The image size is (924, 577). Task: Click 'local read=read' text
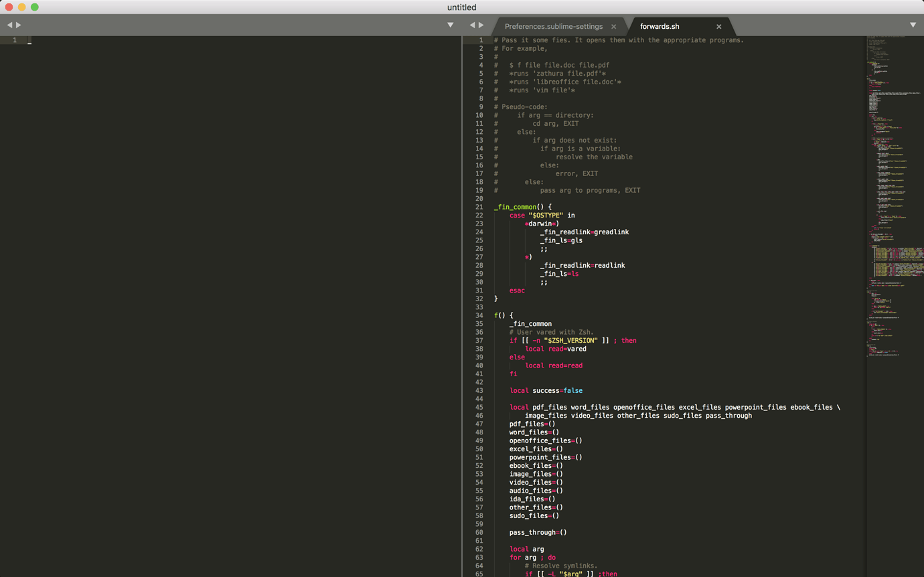[x=554, y=365]
